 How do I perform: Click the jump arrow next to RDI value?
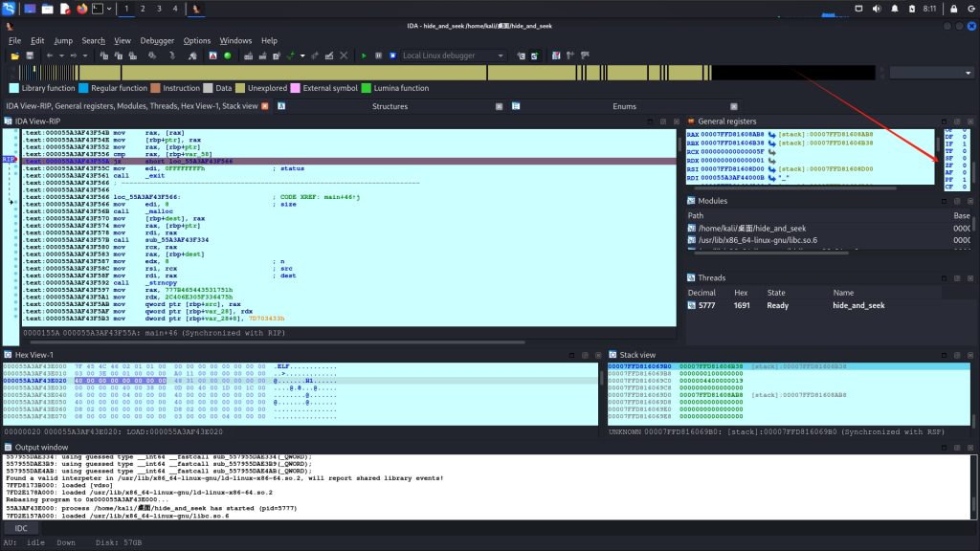(772, 178)
